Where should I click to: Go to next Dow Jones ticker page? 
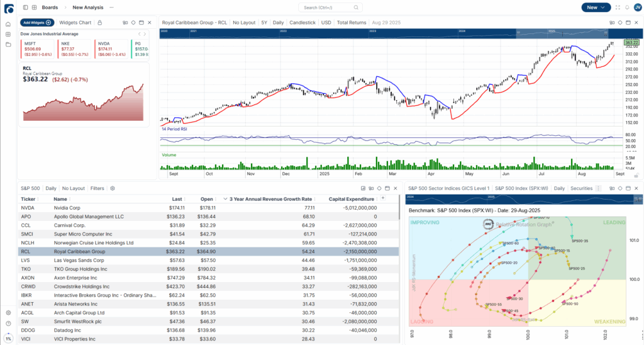coord(146,33)
